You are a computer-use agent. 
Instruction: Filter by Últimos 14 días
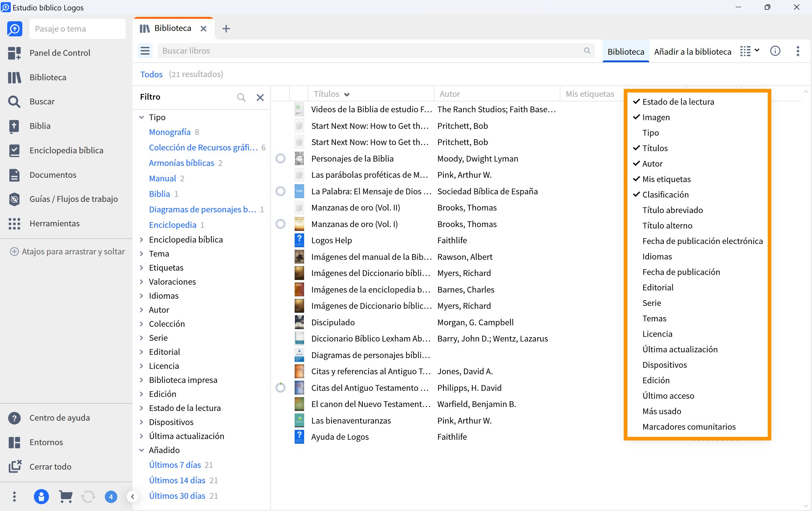[x=177, y=480]
